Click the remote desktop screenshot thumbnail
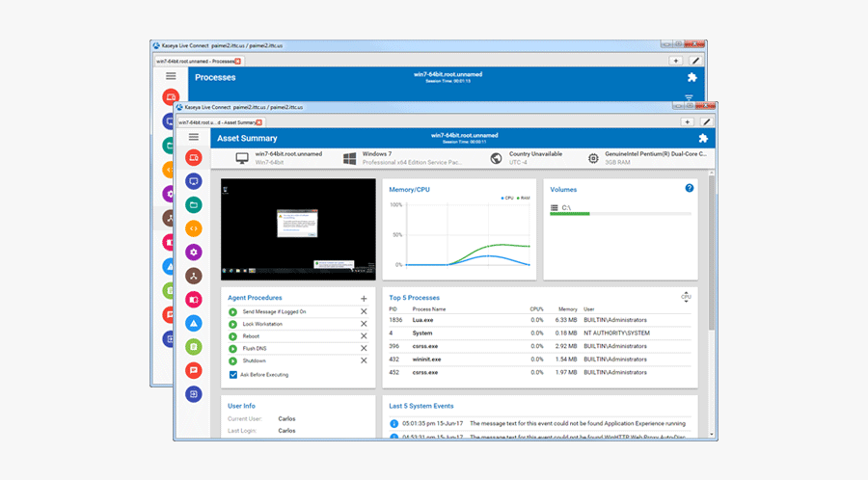This screenshot has width=868, height=480. (298, 229)
